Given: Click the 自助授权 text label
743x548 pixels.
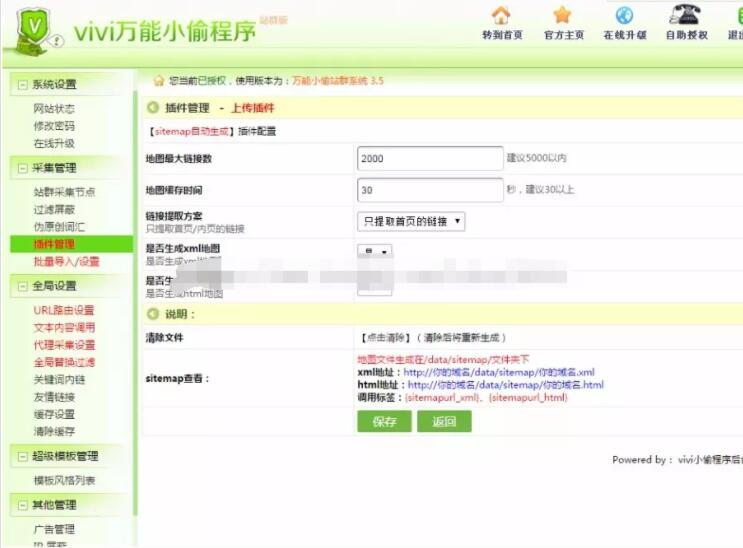Looking at the screenshot, I should 687,35.
